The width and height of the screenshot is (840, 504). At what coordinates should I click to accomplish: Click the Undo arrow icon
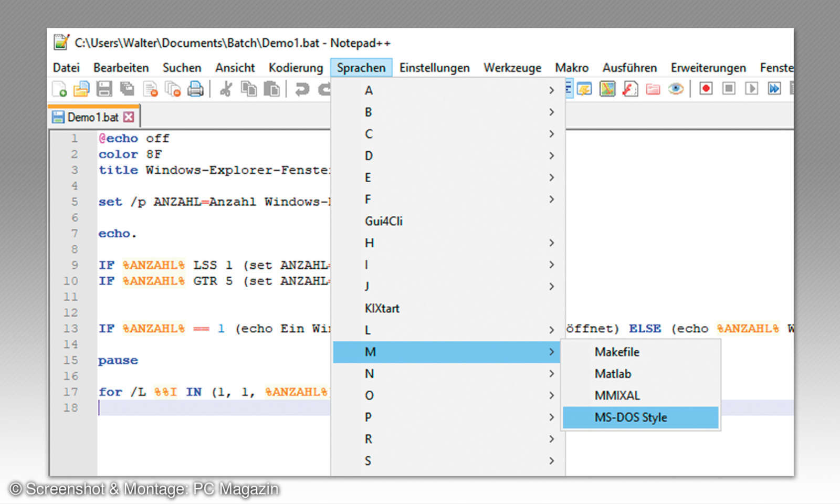click(302, 89)
